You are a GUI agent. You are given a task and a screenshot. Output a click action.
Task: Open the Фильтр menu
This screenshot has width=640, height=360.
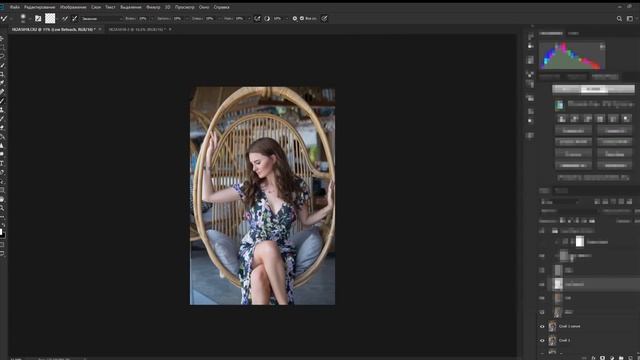pyautogui.click(x=153, y=7)
